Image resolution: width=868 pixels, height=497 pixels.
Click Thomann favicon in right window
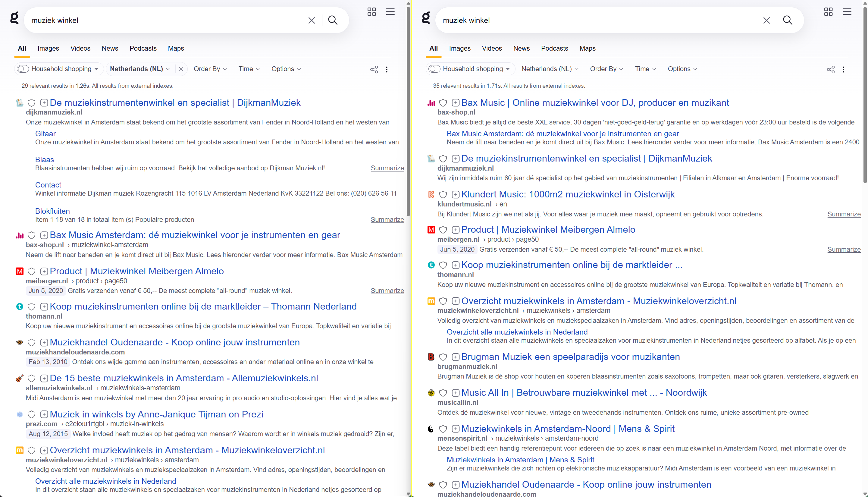click(431, 265)
